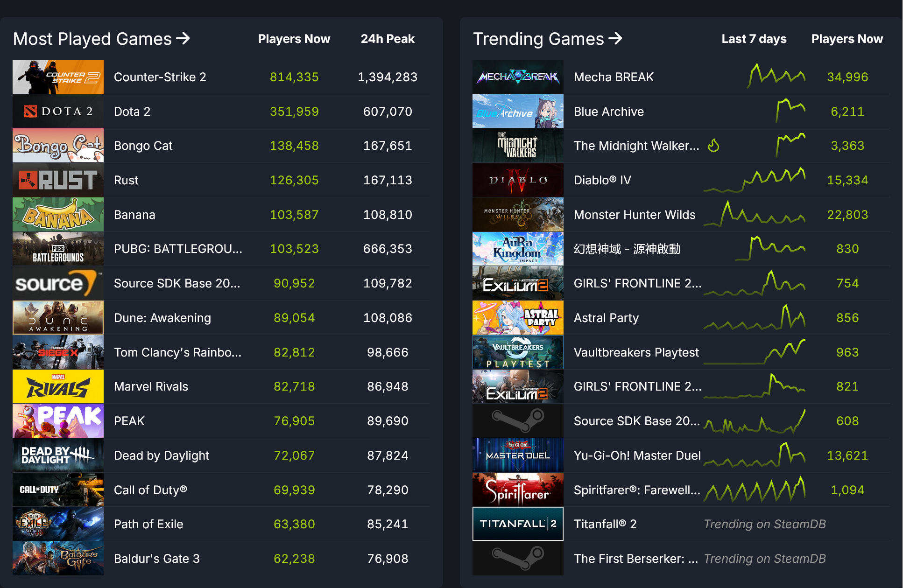This screenshot has width=903, height=588.
Task: Open the Vaultbreakers Playtest thumbnail
Action: tap(518, 352)
